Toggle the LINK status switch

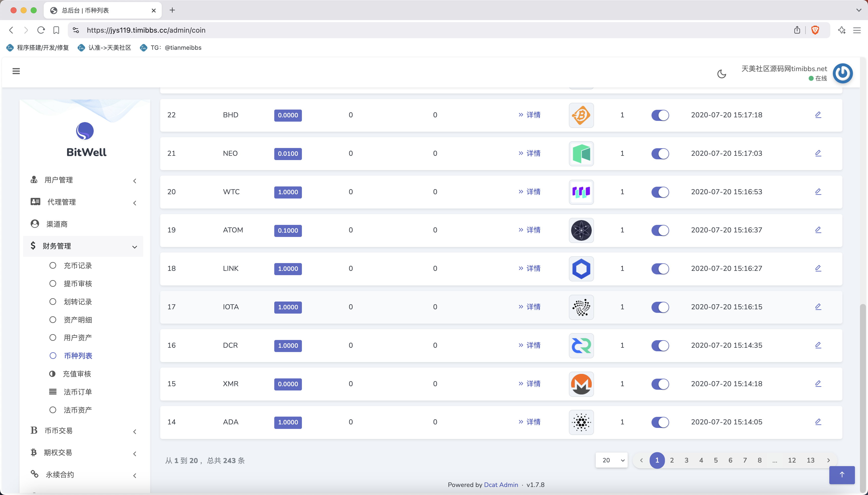point(660,269)
